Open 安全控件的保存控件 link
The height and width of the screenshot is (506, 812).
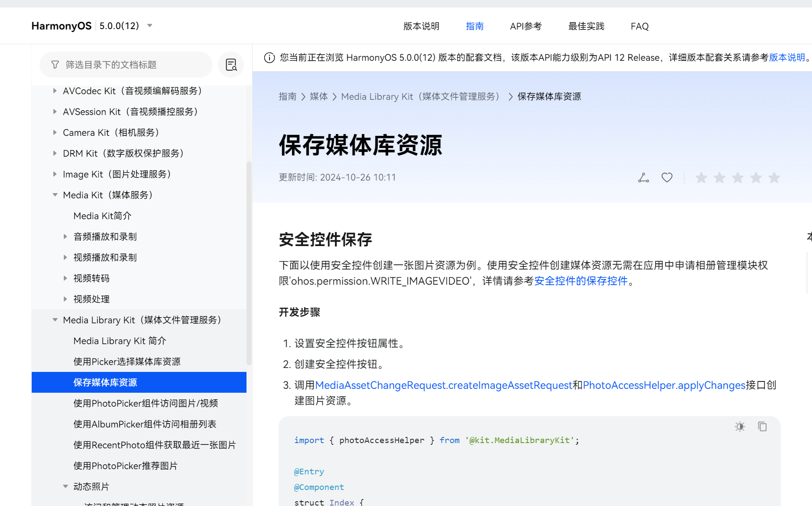581,281
